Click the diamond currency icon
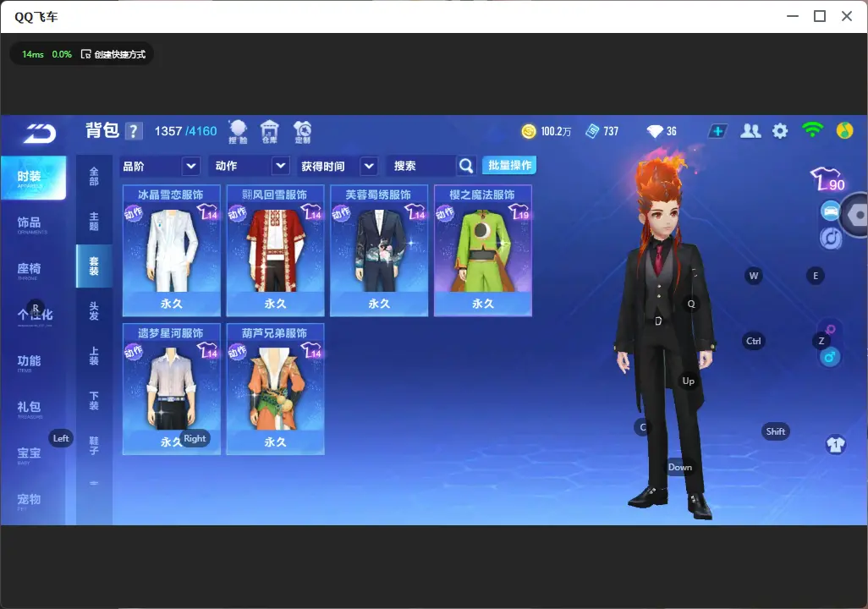 pos(655,131)
